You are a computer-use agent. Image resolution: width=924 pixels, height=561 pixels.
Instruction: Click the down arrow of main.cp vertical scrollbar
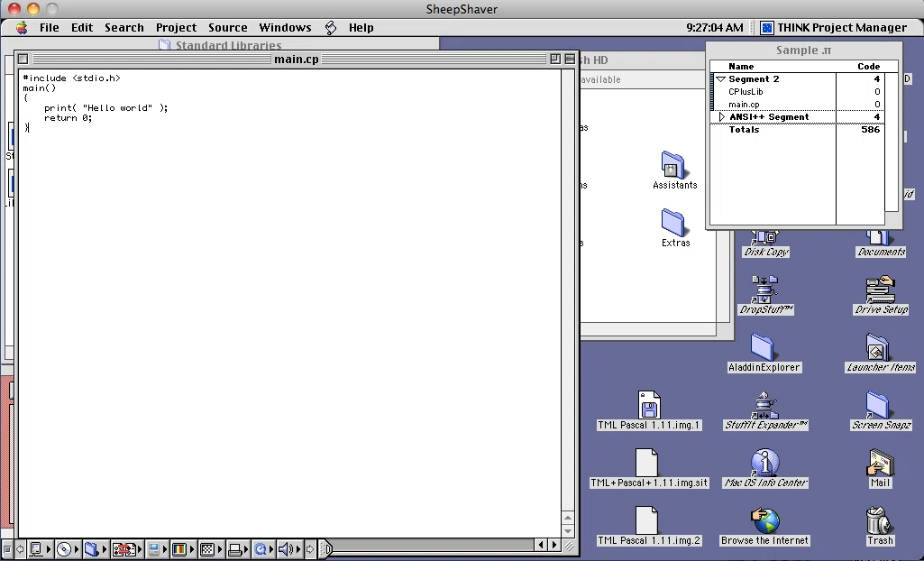568,530
